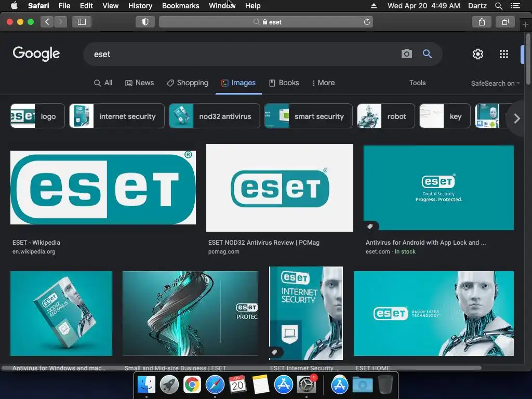The width and height of the screenshot is (532, 399).
Task: Click the eject icon in menu bar
Action: [x=374, y=6]
